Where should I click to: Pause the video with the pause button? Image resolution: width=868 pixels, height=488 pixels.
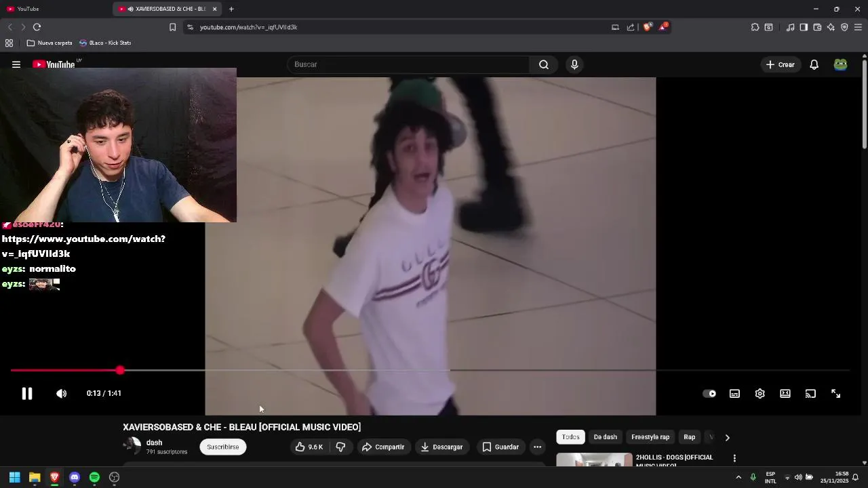27,393
